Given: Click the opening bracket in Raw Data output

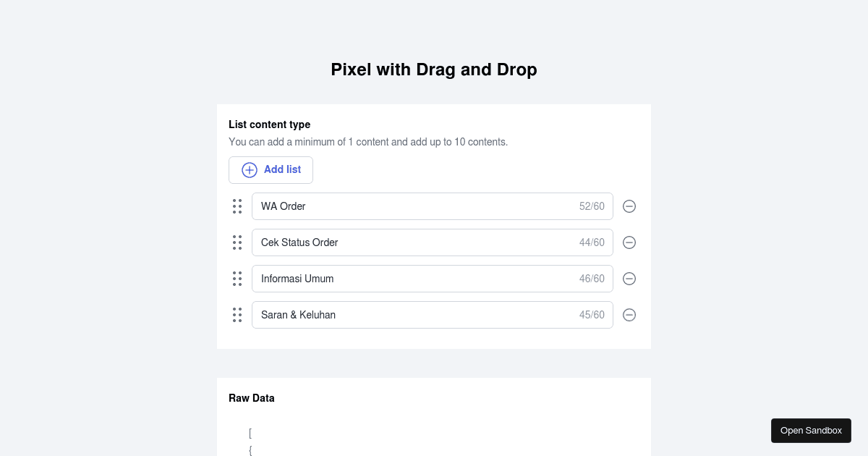Looking at the screenshot, I should 250,432.
